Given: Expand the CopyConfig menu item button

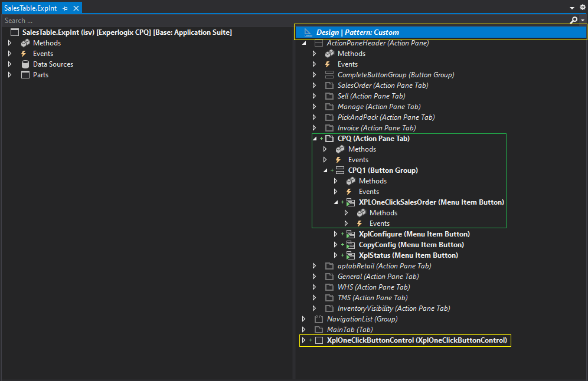Looking at the screenshot, I should pyautogui.click(x=336, y=245).
